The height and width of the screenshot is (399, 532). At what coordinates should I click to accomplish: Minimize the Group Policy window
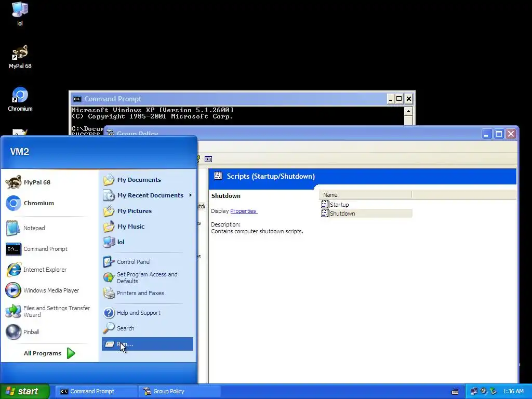pos(486,134)
